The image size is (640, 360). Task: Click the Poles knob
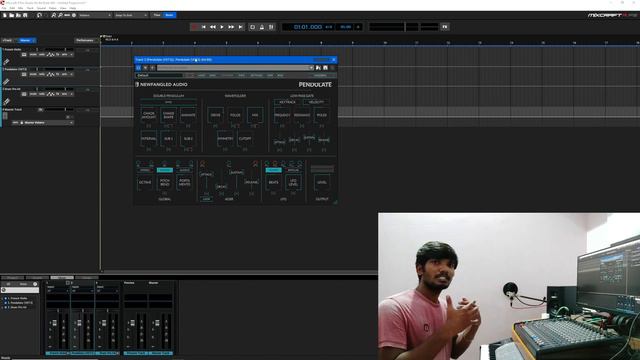coord(322,115)
